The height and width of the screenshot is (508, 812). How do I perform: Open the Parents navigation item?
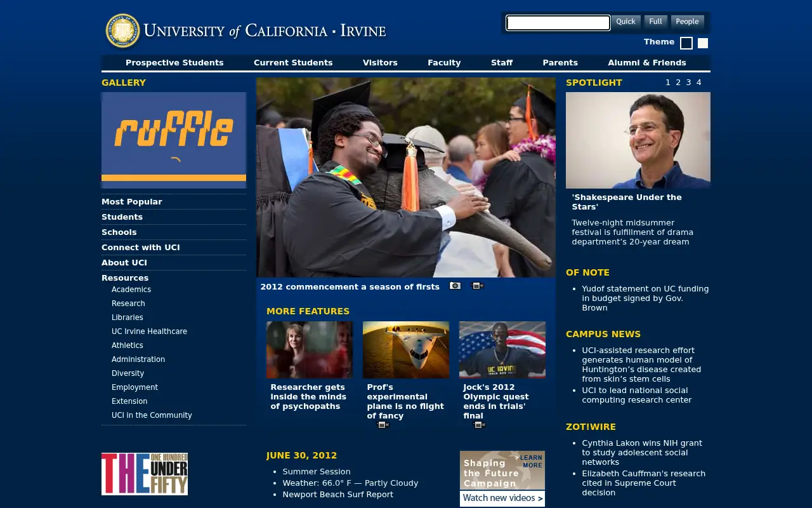(560, 63)
